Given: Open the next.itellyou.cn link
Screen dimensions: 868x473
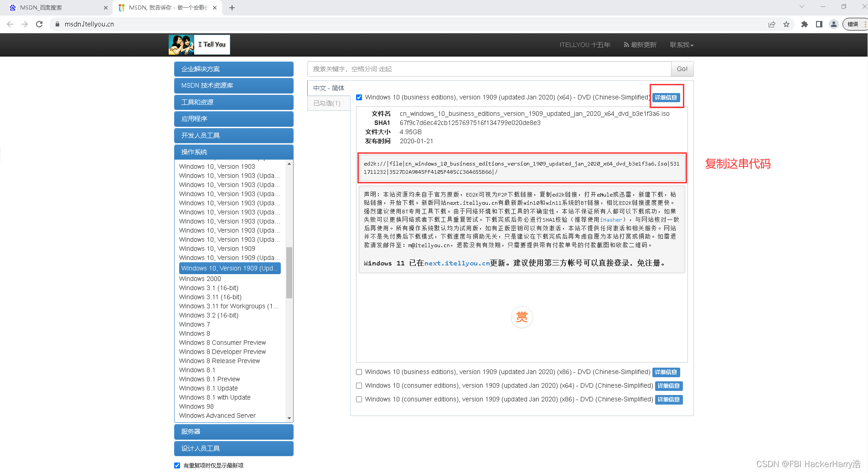Looking at the screenshot, I should point(457,263).
